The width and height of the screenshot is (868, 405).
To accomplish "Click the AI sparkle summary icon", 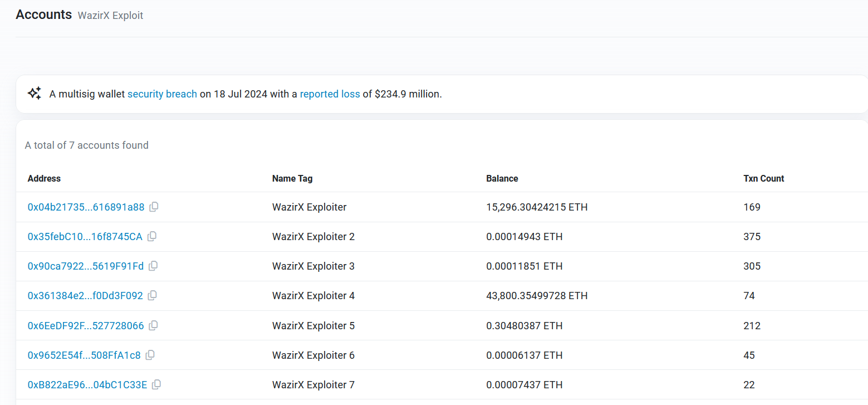I will tap(35, 94).
